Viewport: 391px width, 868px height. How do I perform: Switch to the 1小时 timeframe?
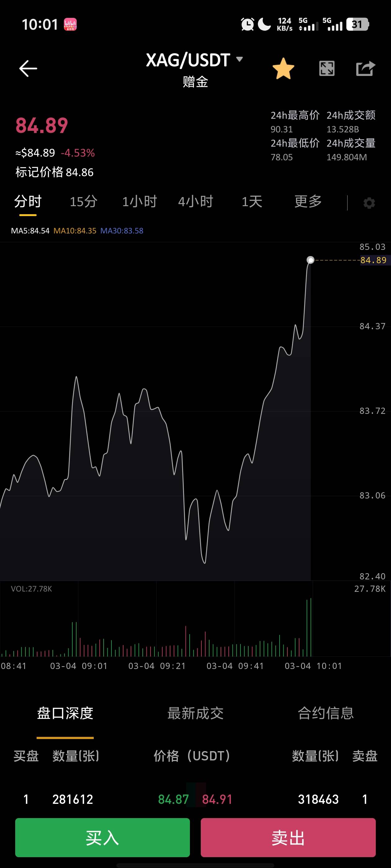point(139,201)
